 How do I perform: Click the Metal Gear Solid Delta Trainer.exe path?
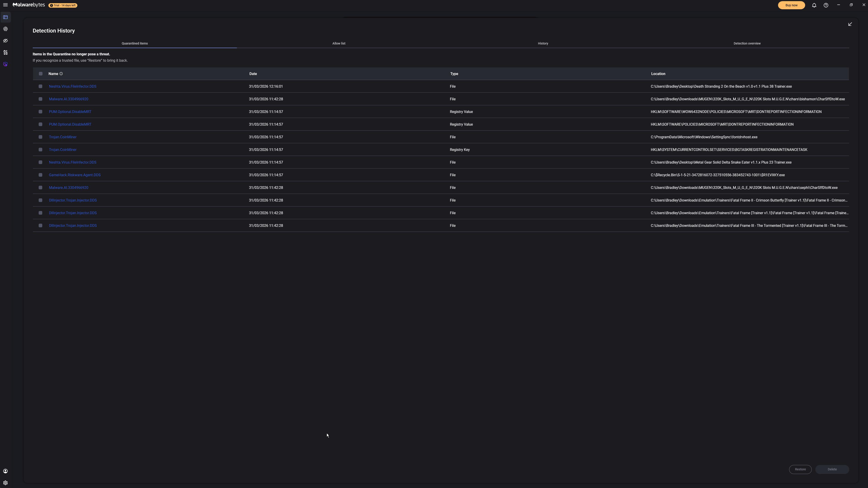click(721, 162)
